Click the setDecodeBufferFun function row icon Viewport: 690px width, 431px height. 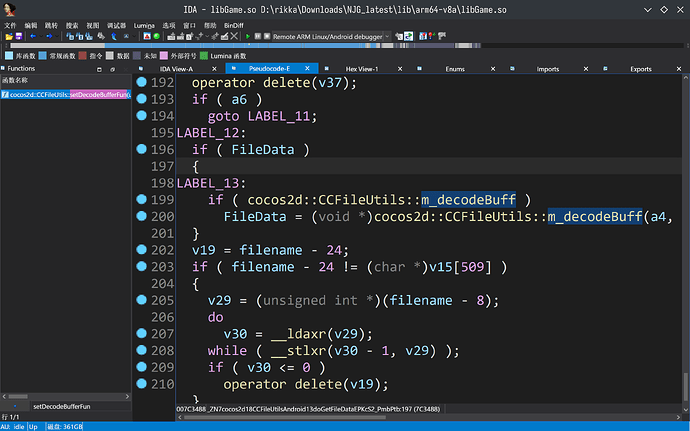click(x=5, y=94)
